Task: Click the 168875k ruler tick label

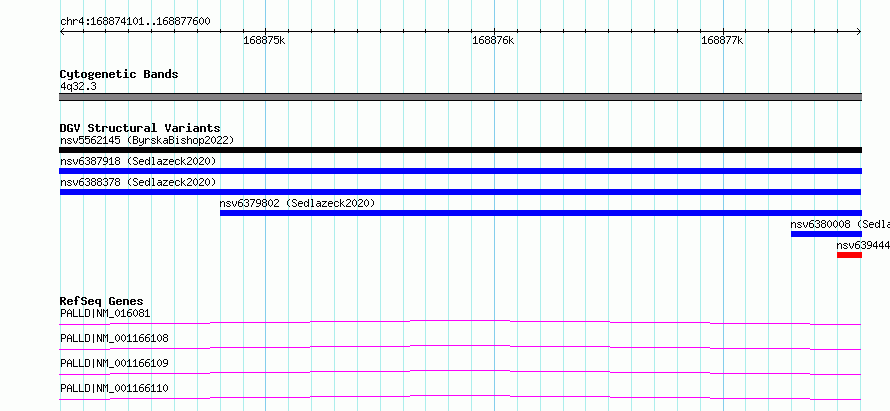Action: coord(264,40)
